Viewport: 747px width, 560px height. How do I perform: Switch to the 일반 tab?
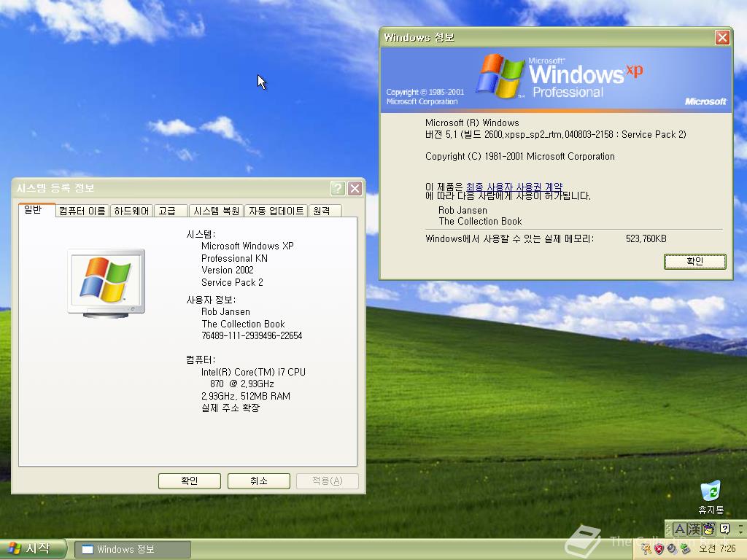tap(36, 210)
